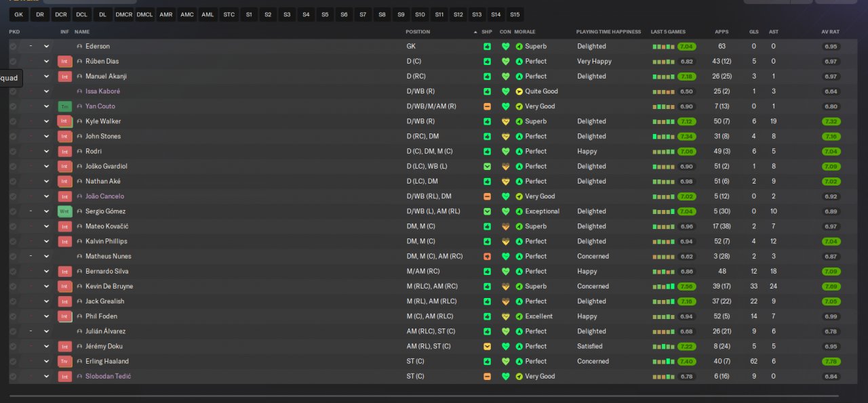Sort the table by NAME column
The width and height of the screenshot is (868, 403).
click(82, 32)
